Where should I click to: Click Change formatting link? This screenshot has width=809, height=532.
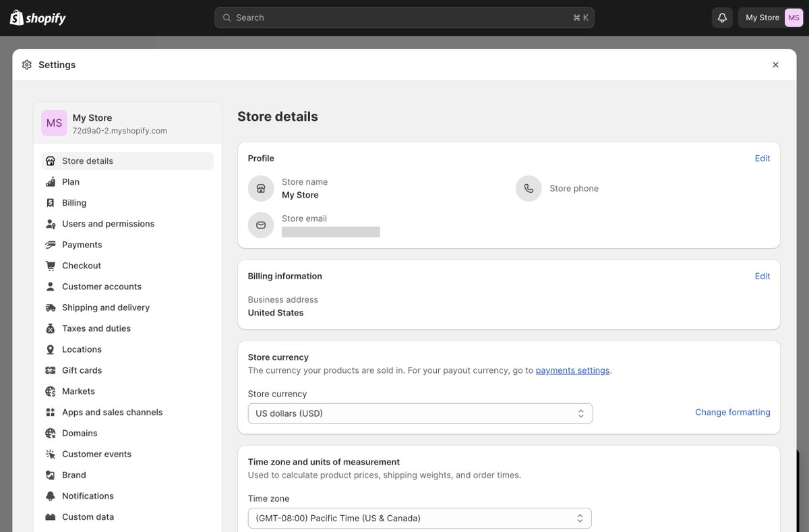pyautogui.click(x=733, y=412)
